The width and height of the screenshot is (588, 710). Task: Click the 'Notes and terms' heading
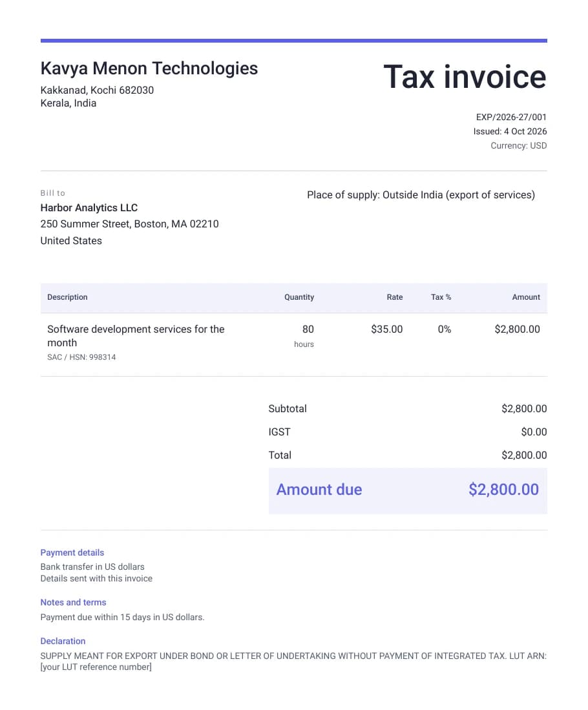[x=74, y=603]
